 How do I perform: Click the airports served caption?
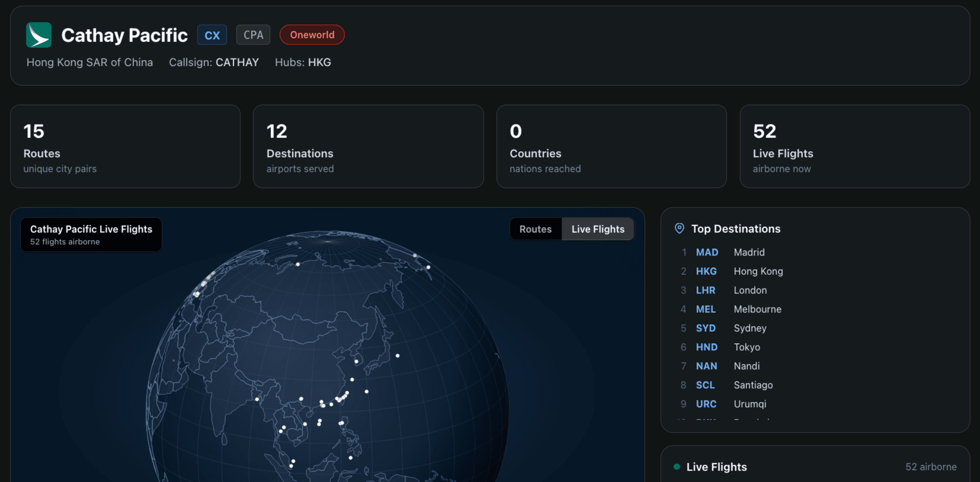click(x=300, y=169)
